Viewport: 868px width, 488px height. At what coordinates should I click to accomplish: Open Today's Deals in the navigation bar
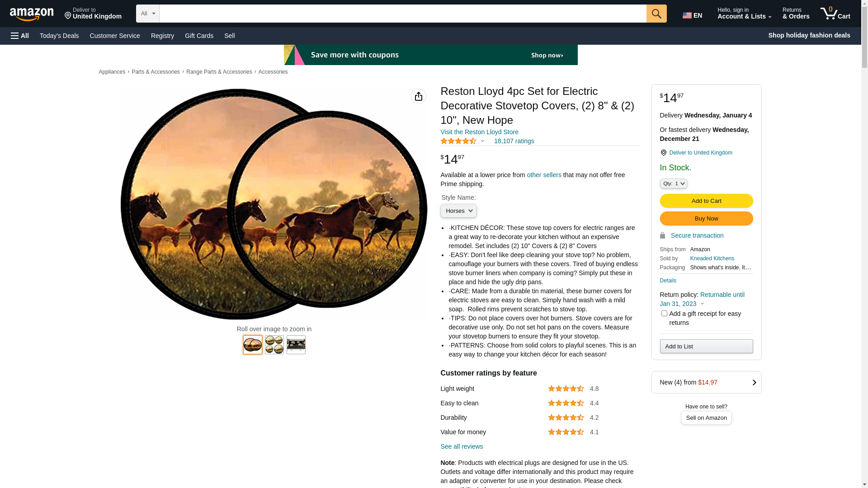[59, 36]
